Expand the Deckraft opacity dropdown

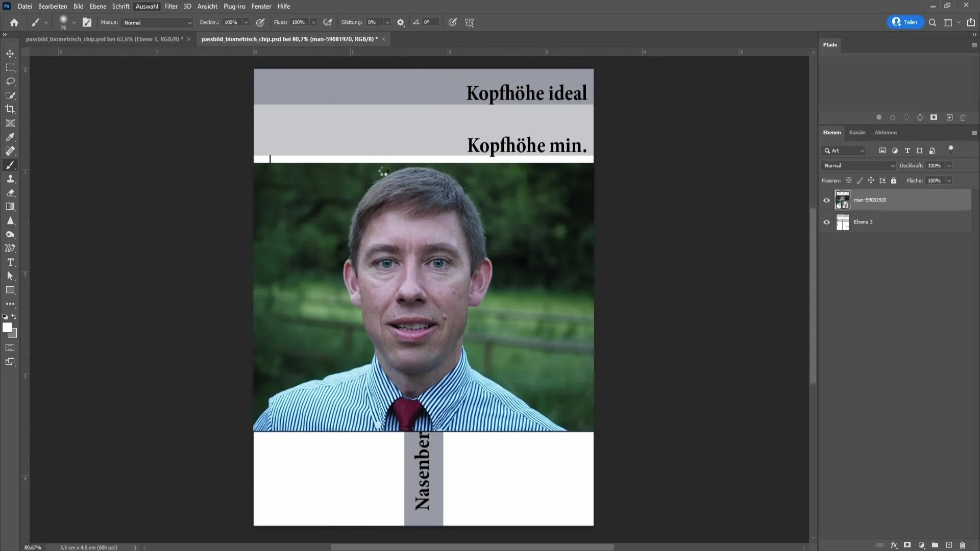950,165
